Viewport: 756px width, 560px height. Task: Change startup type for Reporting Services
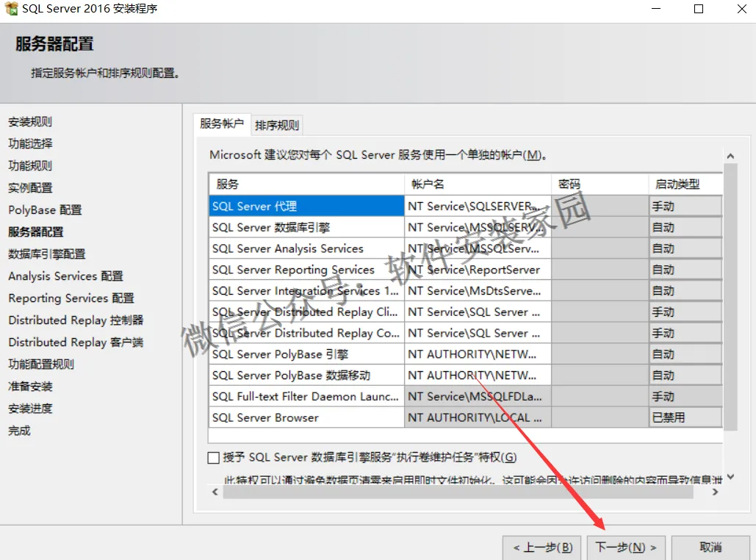pyautogui.click(x=685, y=270)
